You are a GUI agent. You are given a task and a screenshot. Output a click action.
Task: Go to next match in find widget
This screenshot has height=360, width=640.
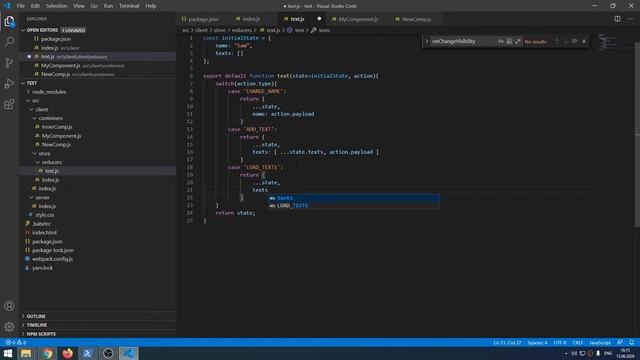click(x=565, y=41)
